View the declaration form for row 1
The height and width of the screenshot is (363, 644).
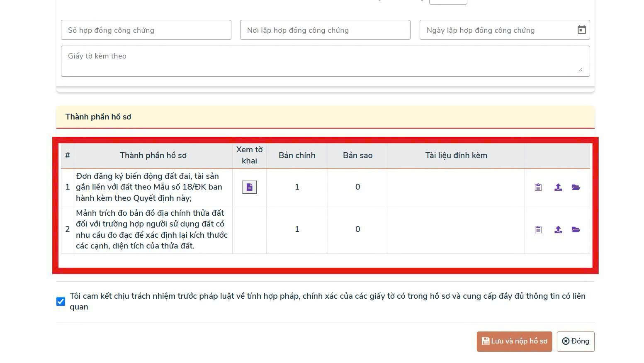249,188
